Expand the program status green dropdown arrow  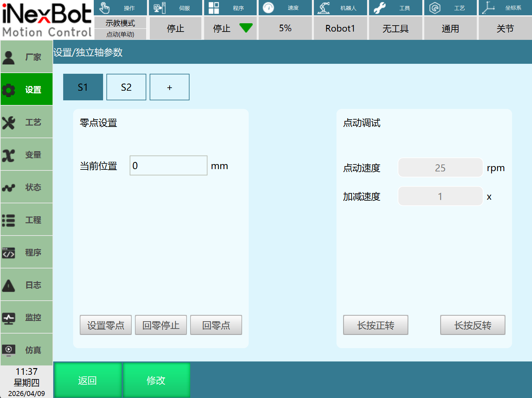click(246, 28)
